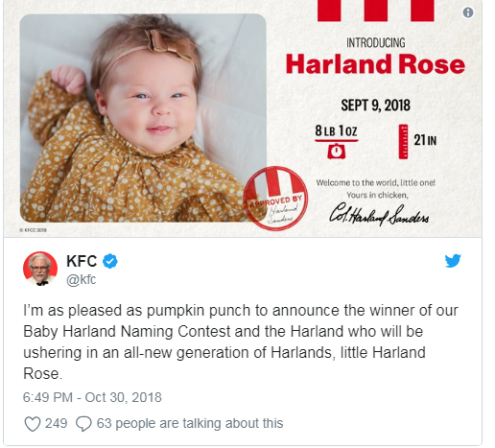Click the tweet body text

pyautogui.click(x=241, y=342)
